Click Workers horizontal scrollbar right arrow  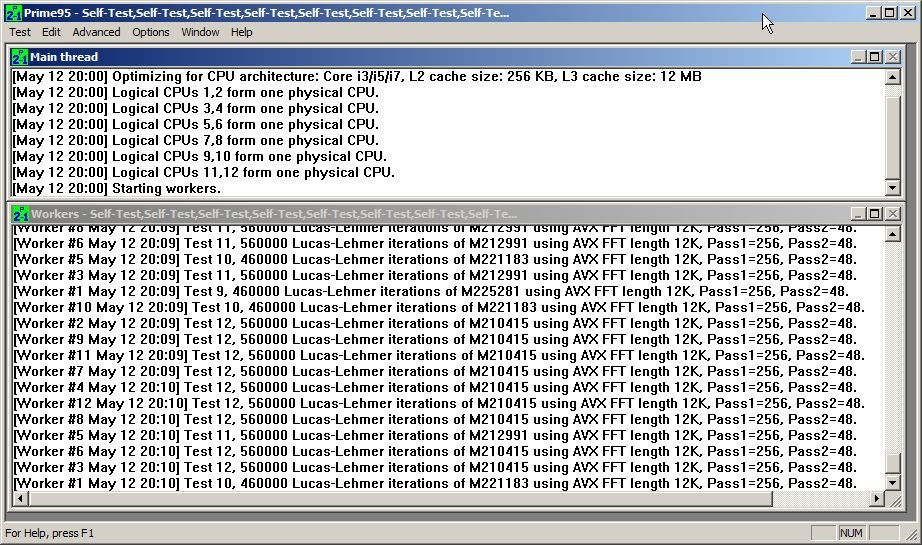point(877,499)
